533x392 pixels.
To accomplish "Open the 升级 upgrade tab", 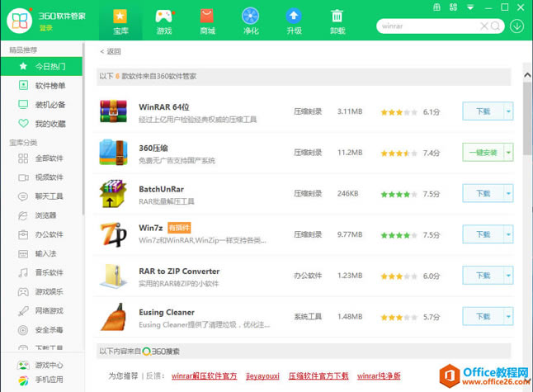I will 294,21.
